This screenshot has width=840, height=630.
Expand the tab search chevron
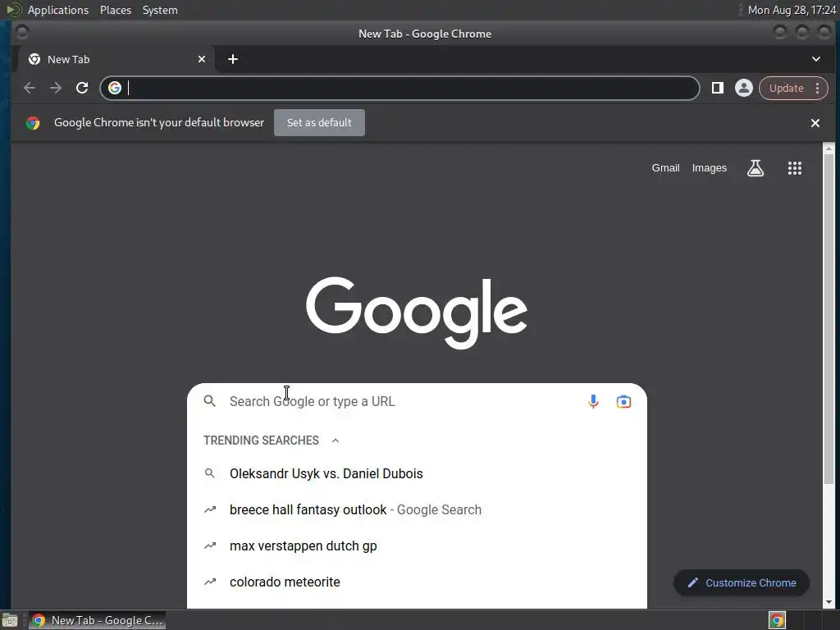816,59
